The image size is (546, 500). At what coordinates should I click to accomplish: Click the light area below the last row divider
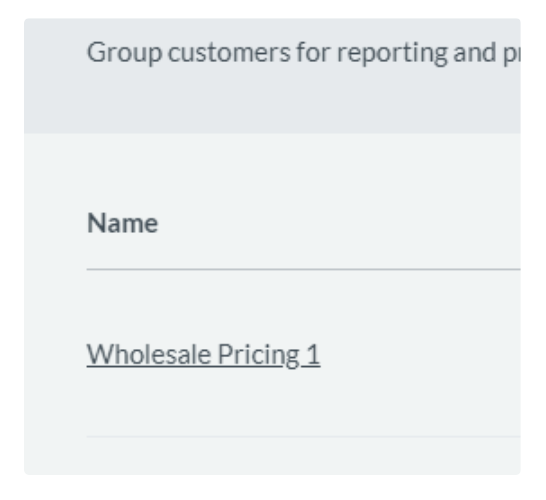pyautogui.click(x=272, y=455)
